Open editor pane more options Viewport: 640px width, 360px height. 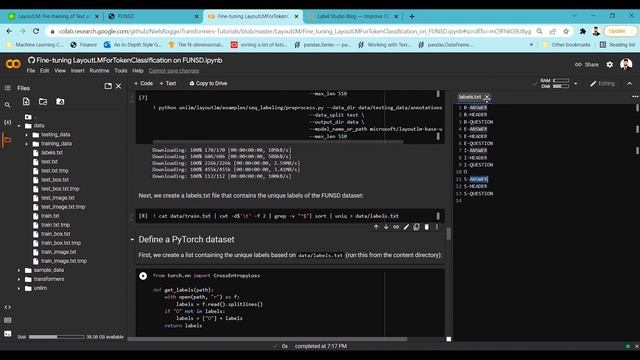pos(635,97)
